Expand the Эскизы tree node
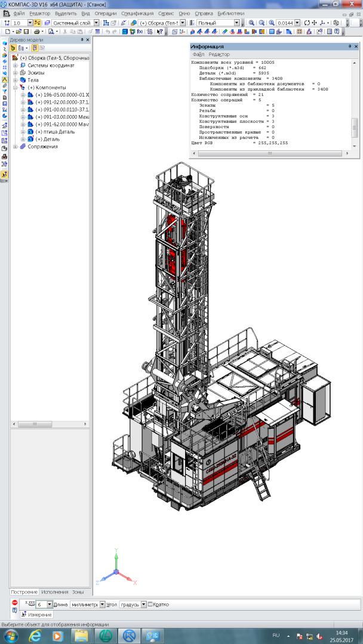 click(16, 72)
